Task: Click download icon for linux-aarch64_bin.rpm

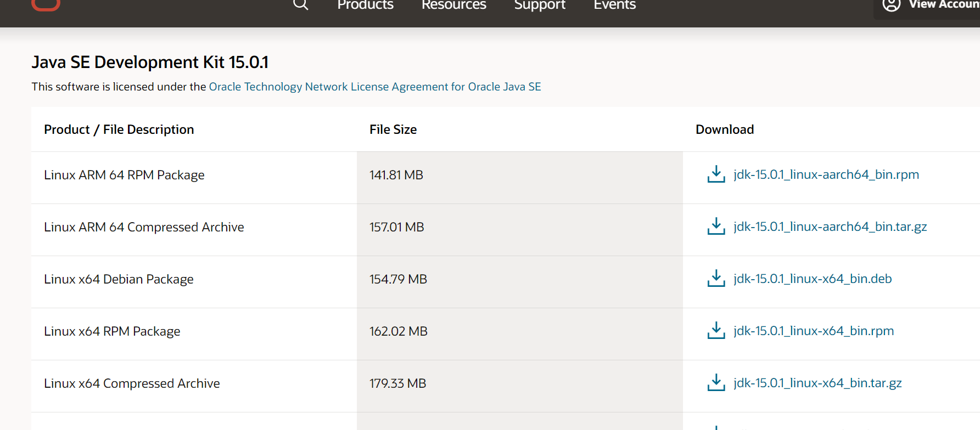Action: 716,174
